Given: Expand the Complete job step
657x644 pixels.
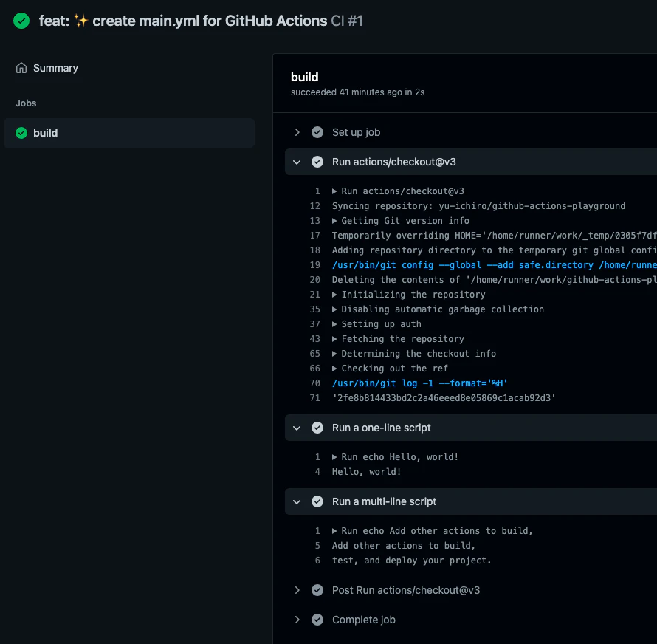Looking at the screenshot, I should [x=297, y=620].
